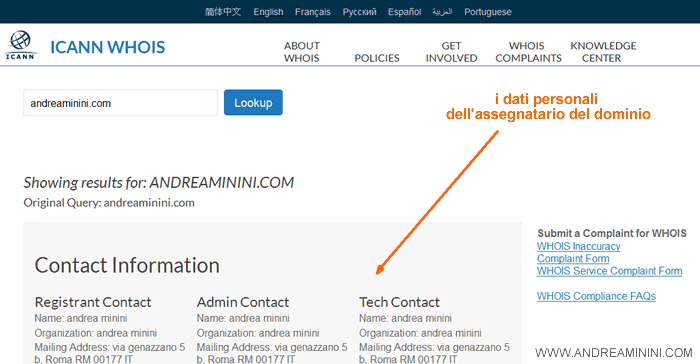
Task: Click the Lookup button
Action: (x=253, y=102)
